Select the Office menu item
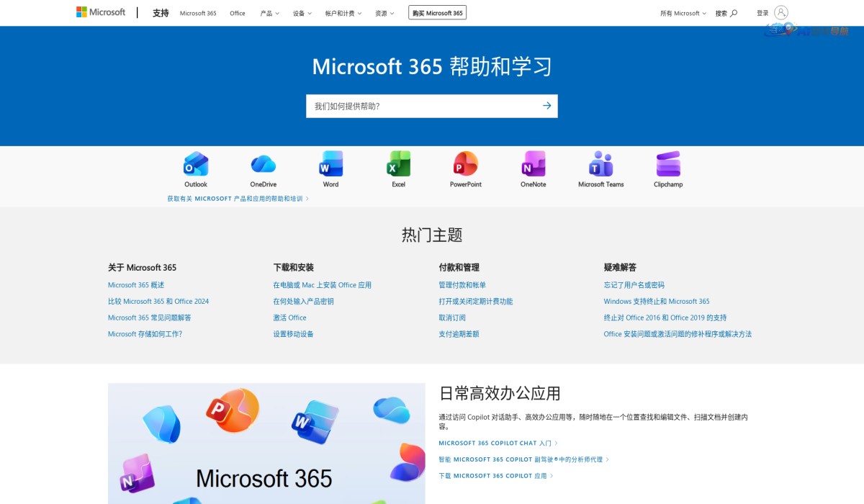 click(237, 12)
